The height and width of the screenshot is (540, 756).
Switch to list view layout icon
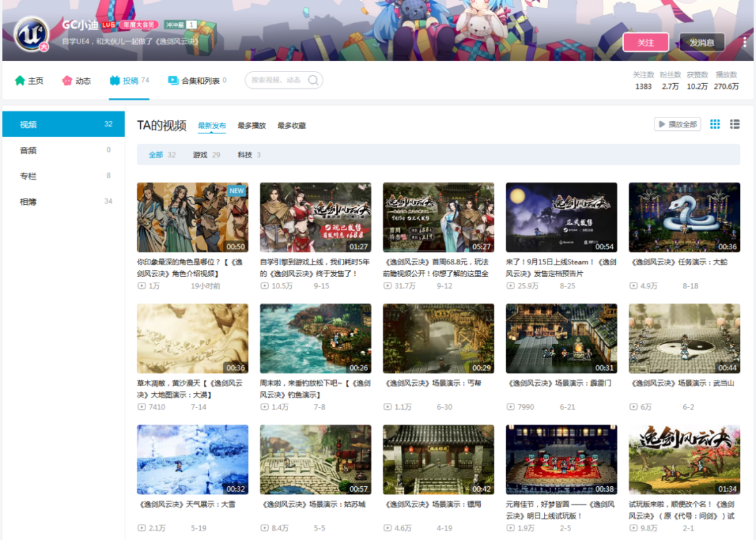coord(735,125)
